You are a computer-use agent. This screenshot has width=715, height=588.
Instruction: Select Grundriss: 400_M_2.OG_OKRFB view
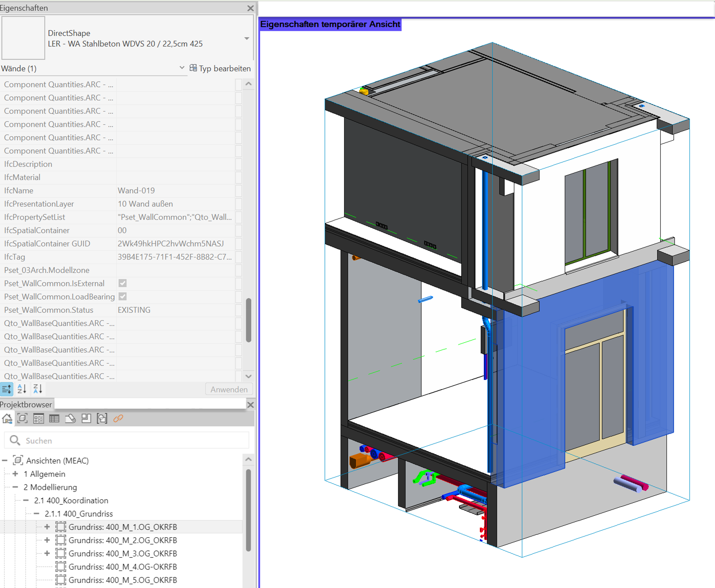click(123, 540)
